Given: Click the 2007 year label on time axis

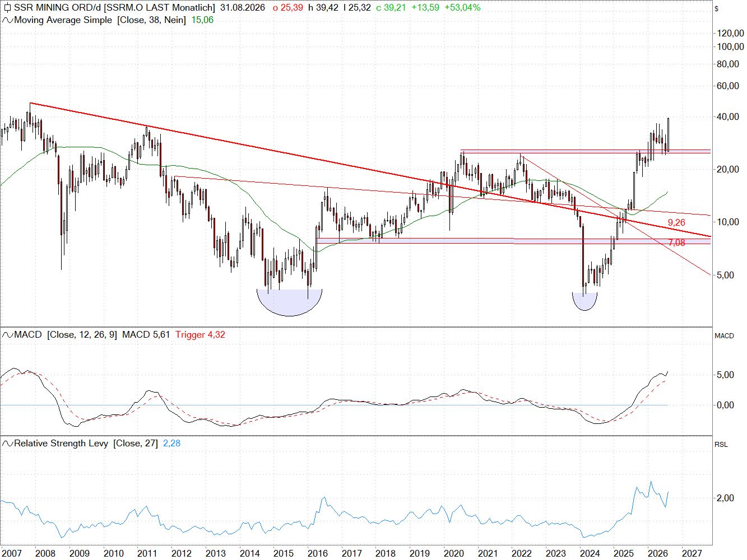Looking at the screenshot, I should coord(11,553).
